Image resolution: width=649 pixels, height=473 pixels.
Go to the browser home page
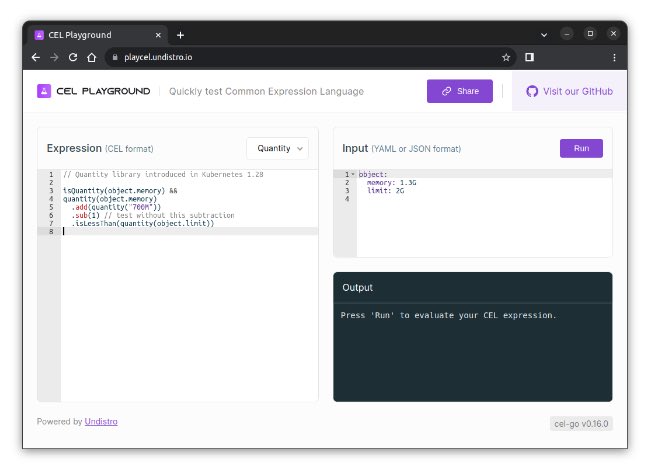(x=91, y=57)
